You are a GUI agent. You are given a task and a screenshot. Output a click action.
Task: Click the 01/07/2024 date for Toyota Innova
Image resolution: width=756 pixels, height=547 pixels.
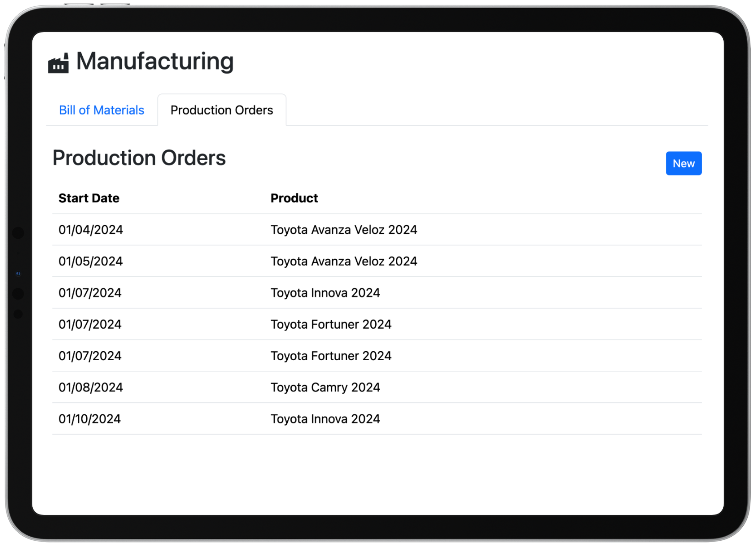(x=90, y=293)
